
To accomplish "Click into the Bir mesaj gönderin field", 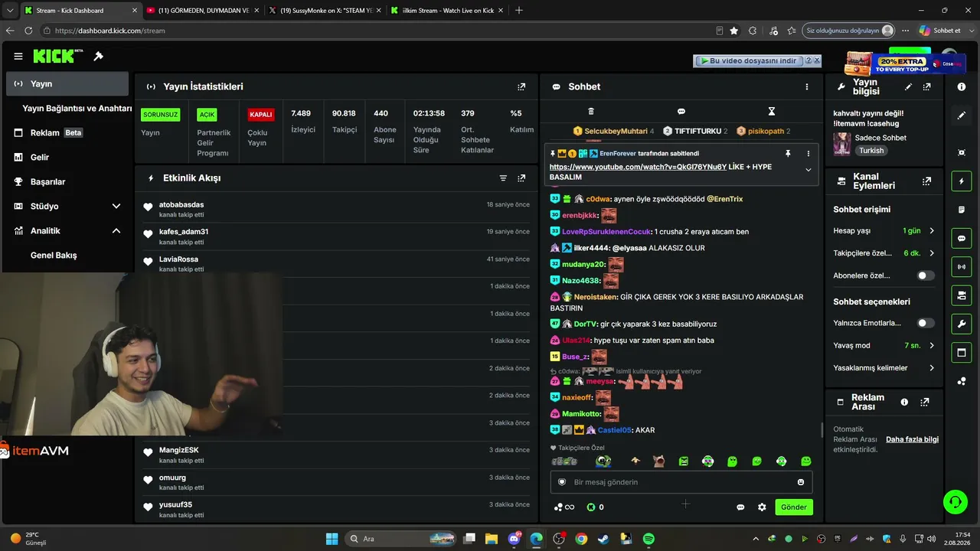I will coord(681,482).
